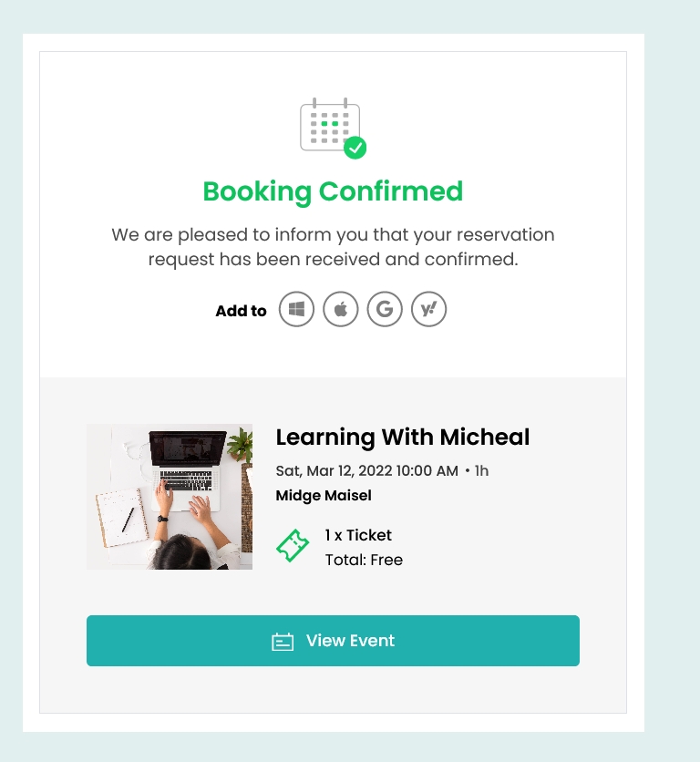Add booking to Google calendar
The height and width of the screenshot is (762, 700).
point(385,309)
